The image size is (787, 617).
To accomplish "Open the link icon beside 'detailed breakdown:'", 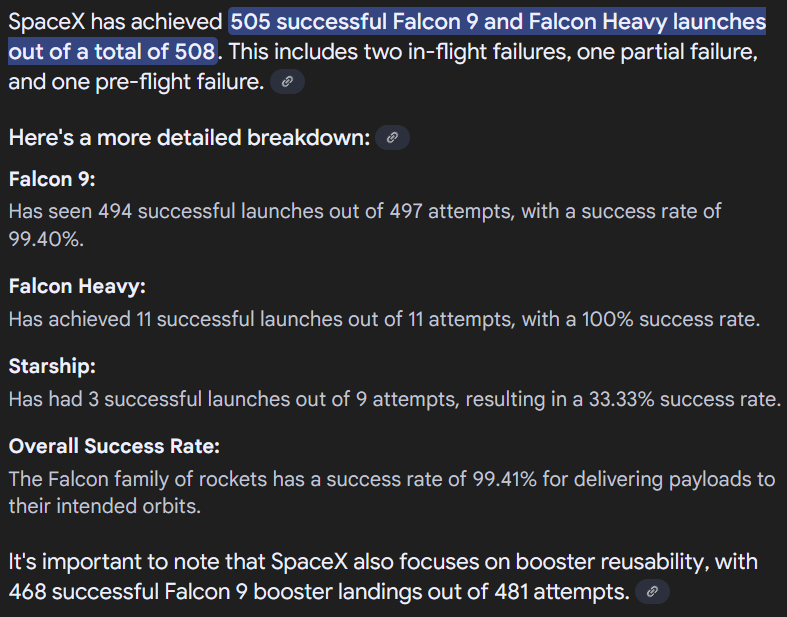I will click(x=392, y=138).
